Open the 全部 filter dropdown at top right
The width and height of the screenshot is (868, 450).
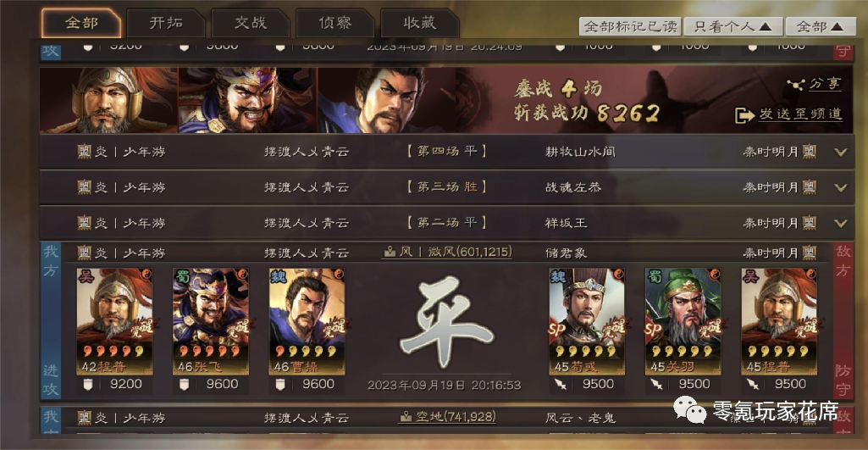click(x=821, y=26)
